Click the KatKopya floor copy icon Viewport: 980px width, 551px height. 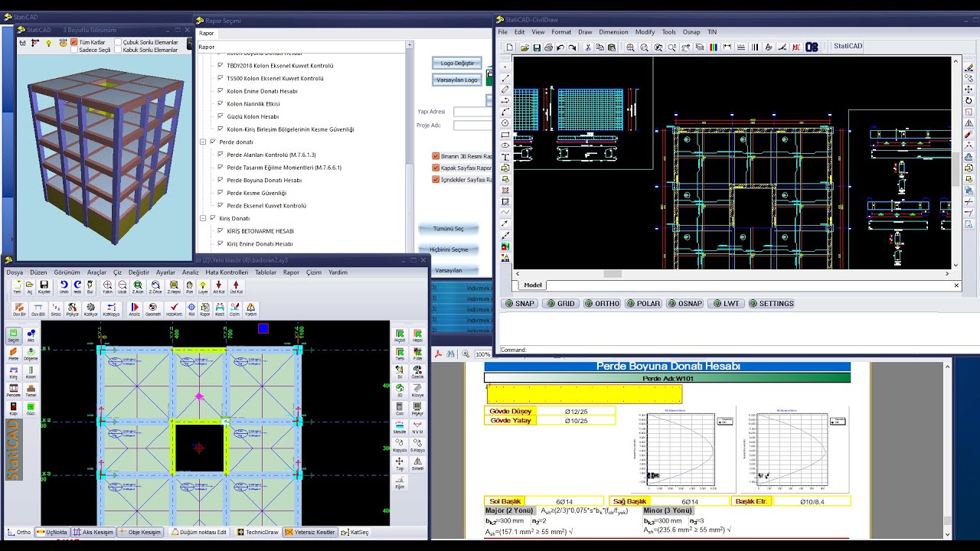click(111, 309)
